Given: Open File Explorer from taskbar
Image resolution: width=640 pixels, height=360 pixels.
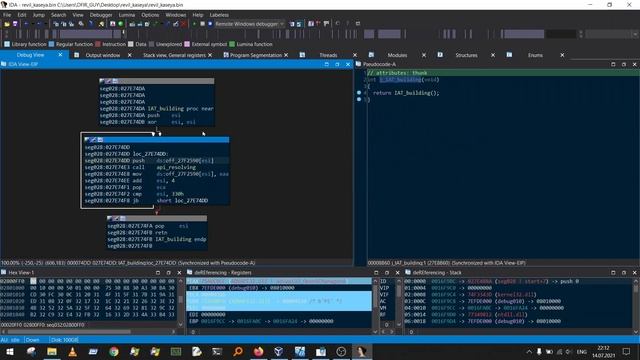Looking at the screenshot, I should pyautogui.click(x=52, y=351).
